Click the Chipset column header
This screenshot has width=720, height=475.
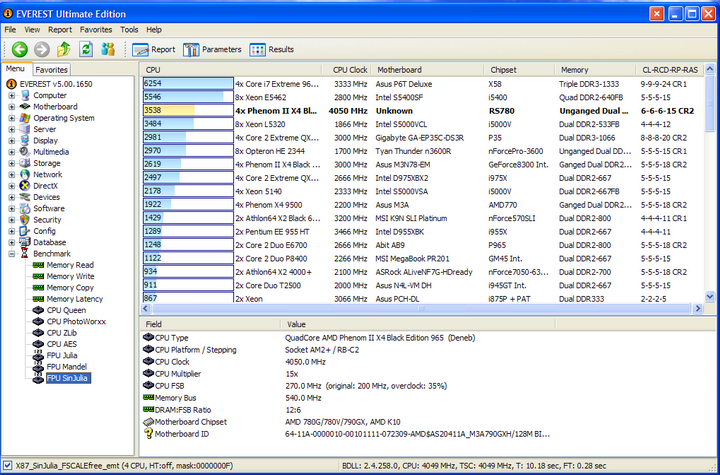click(x=519, y=70)
